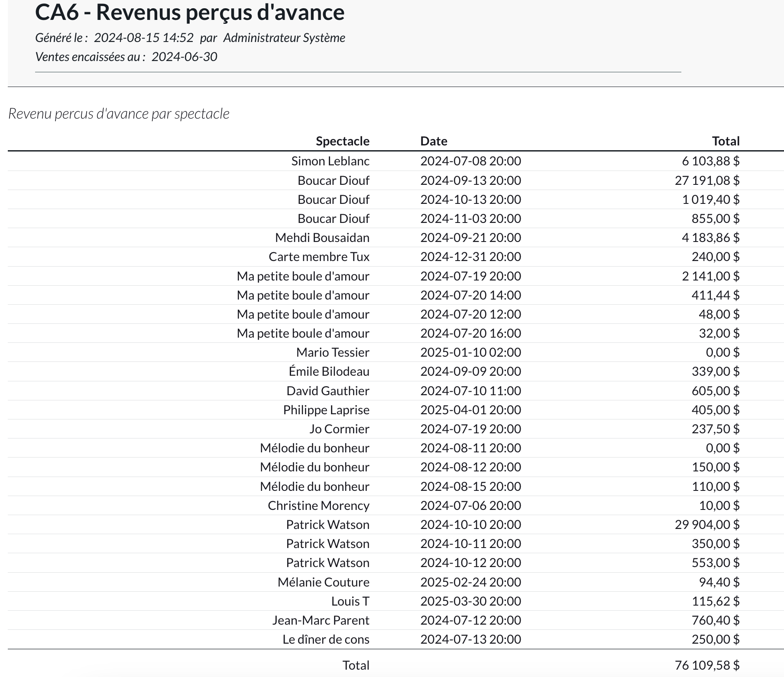Click the amount '760,40 $'
The height and width of the screenshot is (677, 784).
716,620
